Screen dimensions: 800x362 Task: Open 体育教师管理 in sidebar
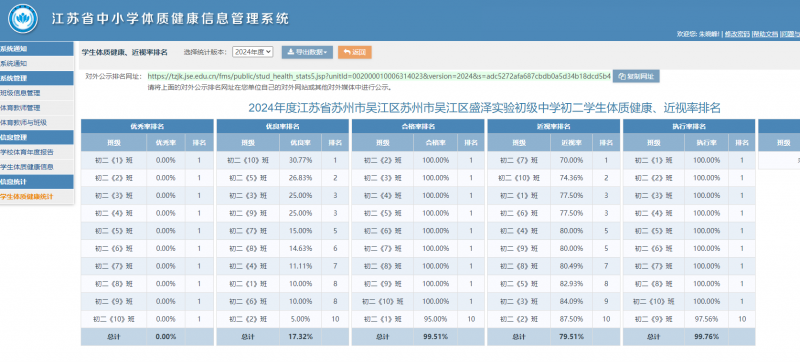point(37,108)
